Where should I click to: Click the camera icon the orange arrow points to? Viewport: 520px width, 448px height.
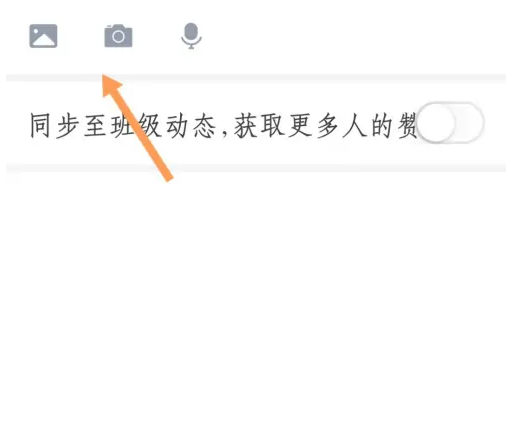click(x=118, y=36)
